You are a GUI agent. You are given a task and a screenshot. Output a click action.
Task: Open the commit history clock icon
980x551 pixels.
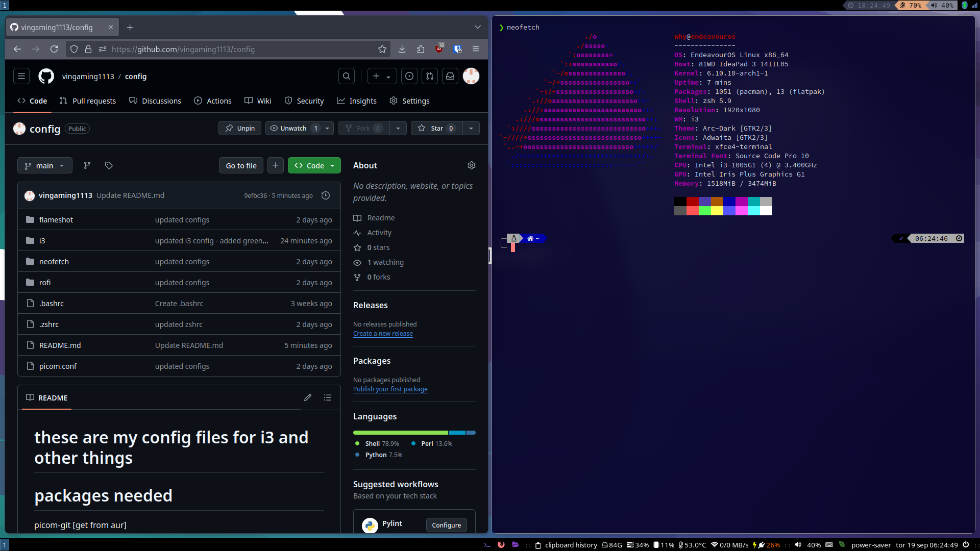coord(326,195)
